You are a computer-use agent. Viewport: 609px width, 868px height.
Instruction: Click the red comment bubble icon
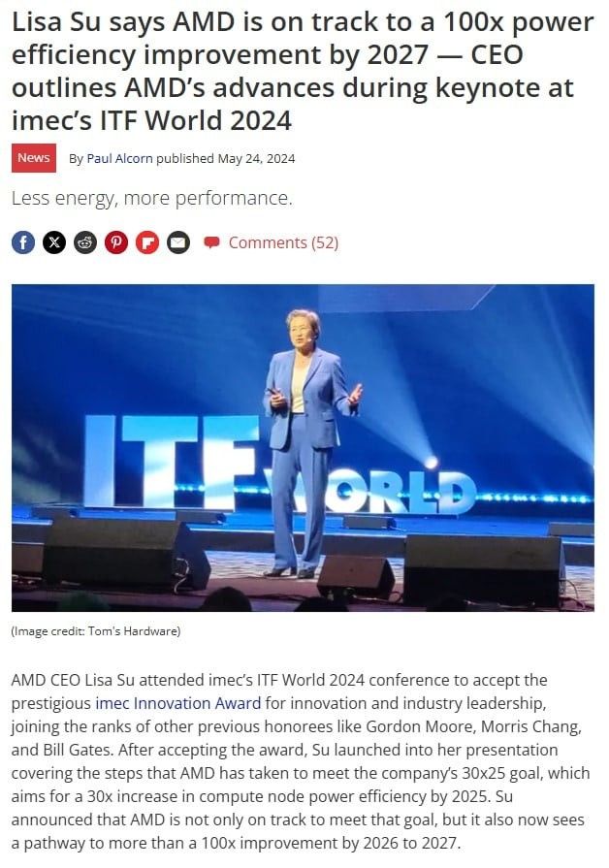[x=211, y=242]
